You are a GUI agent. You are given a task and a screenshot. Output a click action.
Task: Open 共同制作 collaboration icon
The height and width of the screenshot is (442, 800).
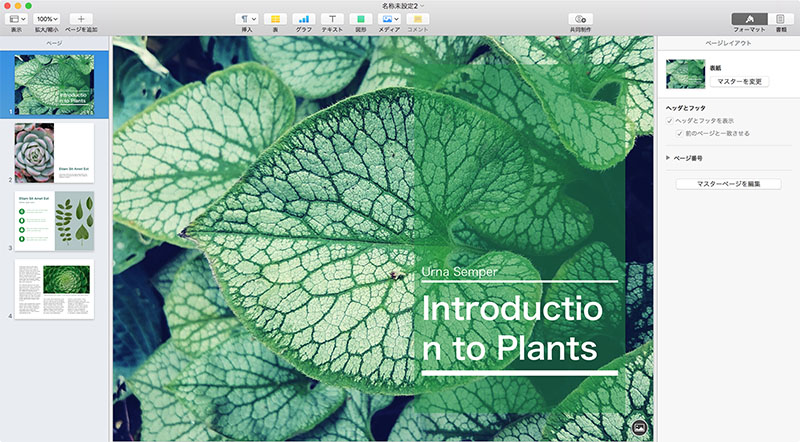pyautogui.click(x=581, y=19)
